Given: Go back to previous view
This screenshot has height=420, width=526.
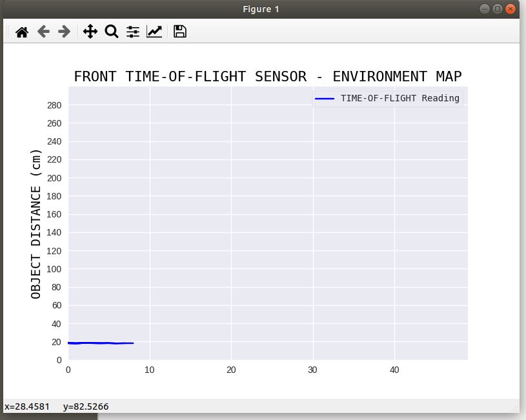Looking at the screenshot, I should click(43, 32).
